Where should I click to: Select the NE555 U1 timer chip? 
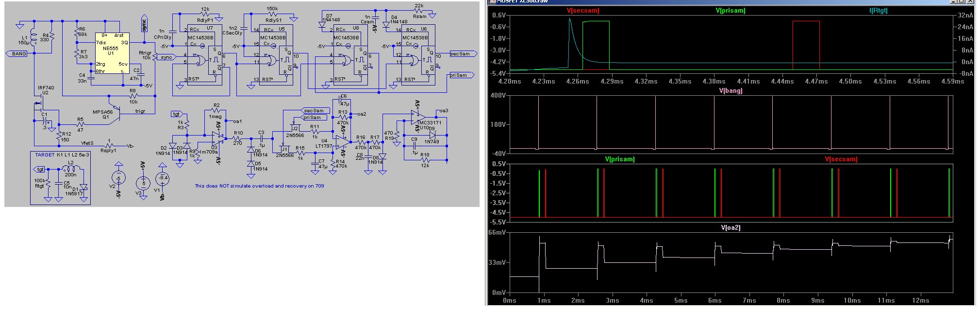pos(112,53)
